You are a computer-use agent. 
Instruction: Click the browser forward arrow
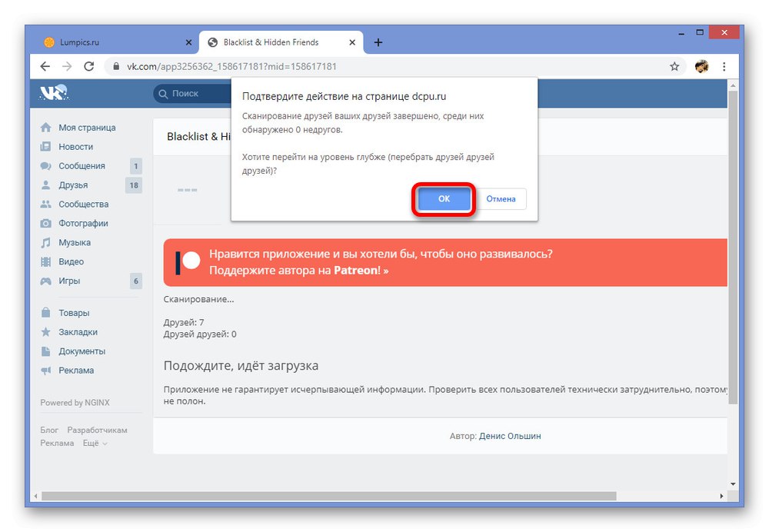click(x=67, y=66)
